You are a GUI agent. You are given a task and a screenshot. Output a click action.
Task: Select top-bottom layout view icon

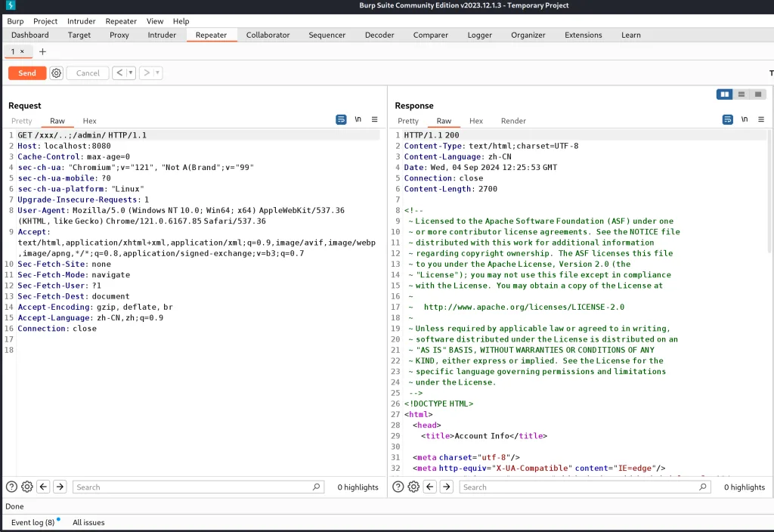tap(741, 94)
